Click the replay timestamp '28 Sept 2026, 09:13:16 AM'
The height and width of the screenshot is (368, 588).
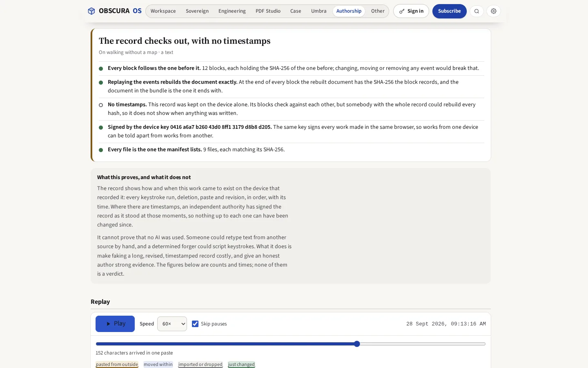tap(446, 324)
